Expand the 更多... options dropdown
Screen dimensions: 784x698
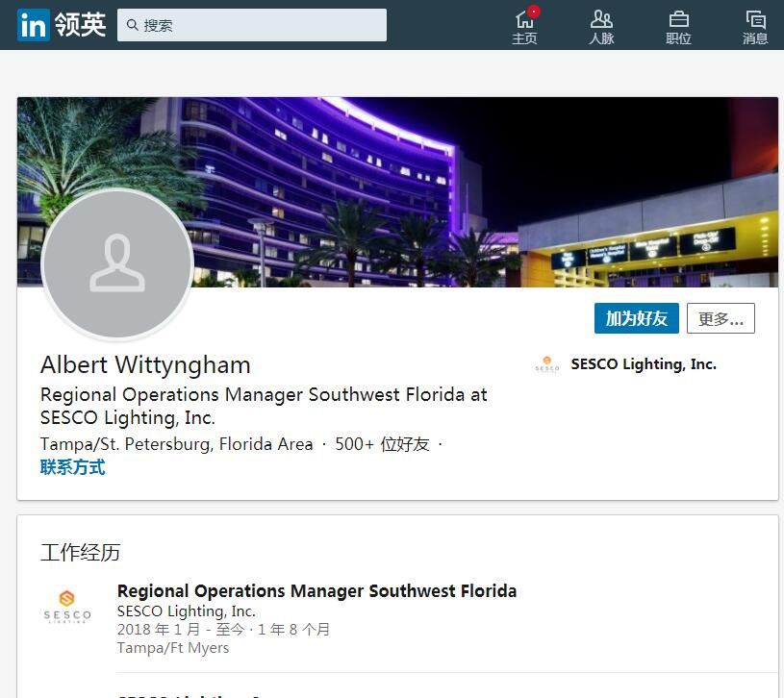tap(721, 319)
